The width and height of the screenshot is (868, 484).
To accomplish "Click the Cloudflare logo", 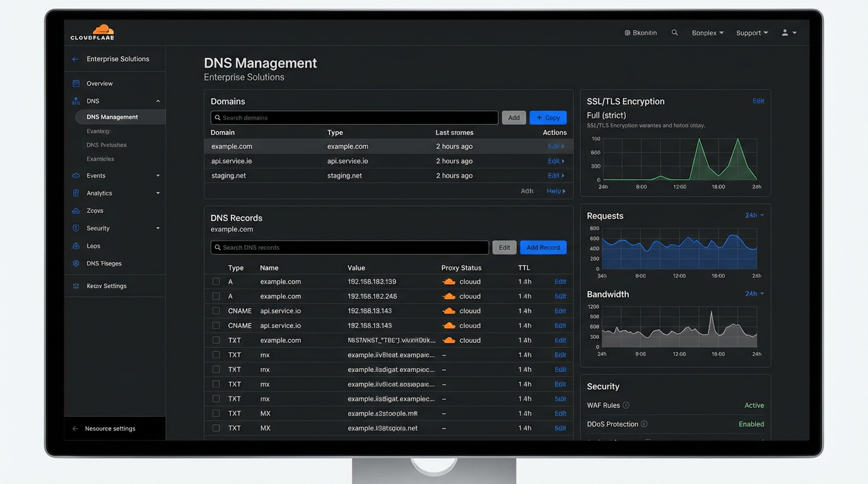I will [91, 32].
